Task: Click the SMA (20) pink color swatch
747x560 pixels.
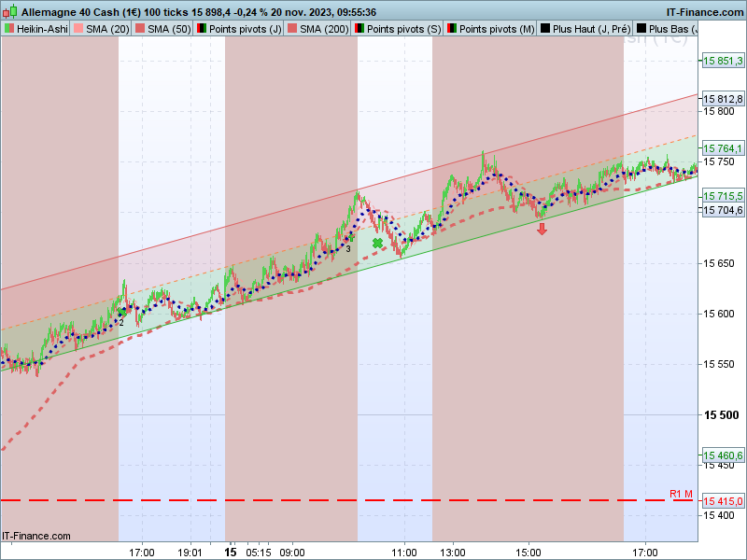Action: tap(78, 29)
